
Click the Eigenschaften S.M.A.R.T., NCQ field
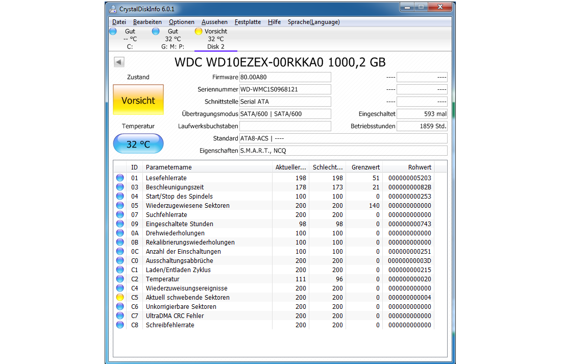343,151
